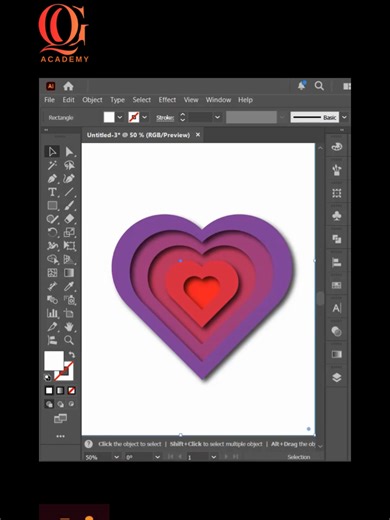This screenshot has height=520, width=390.
Task: Open rotate view angle dropdown
Action: [x=157, y=457]
